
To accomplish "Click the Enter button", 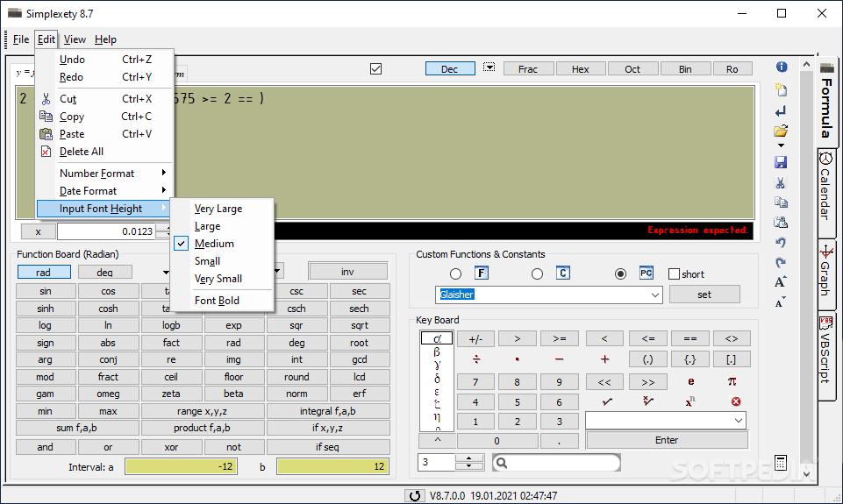I will point(667,440).
